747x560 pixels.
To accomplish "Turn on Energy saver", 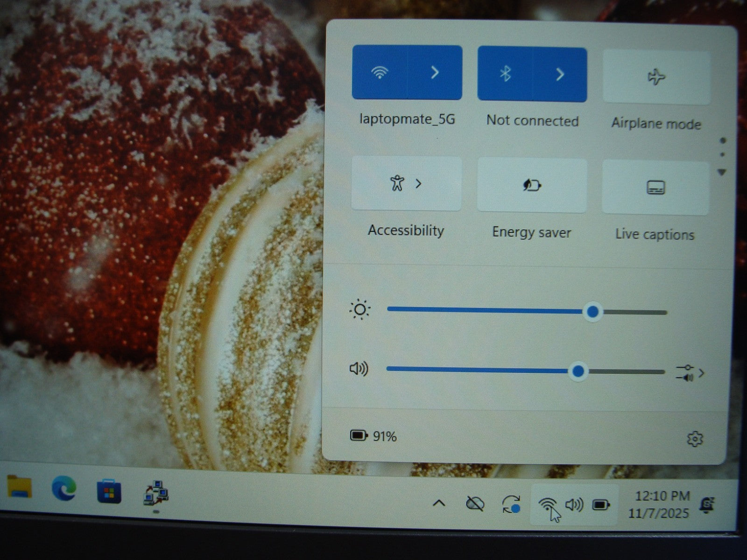I will [x=532, y=186].
